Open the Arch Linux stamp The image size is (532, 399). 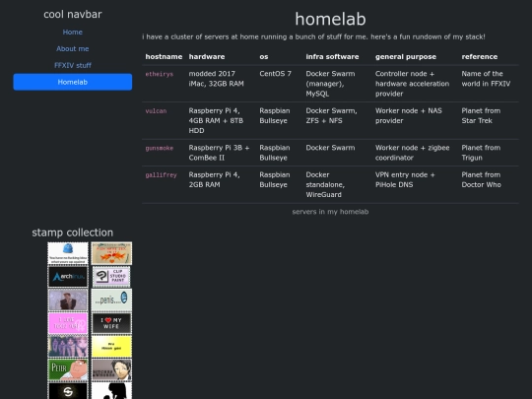[68, 277]
